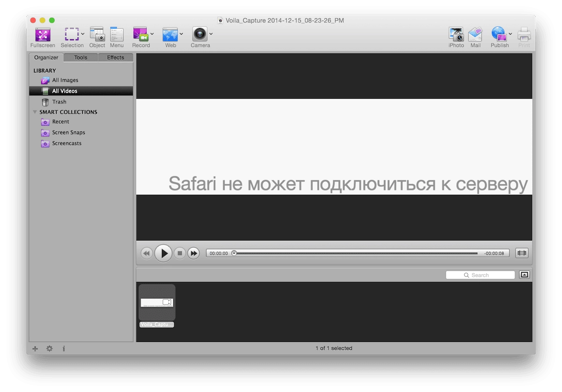
Task: Click the '1 of 1 selected' status text
Action: [334, 348]
